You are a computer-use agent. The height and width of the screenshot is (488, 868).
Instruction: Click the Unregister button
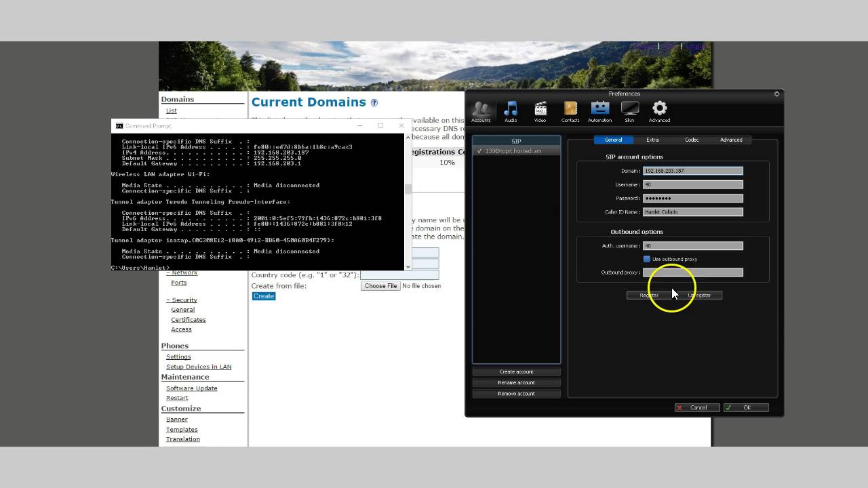click(699, 295)
